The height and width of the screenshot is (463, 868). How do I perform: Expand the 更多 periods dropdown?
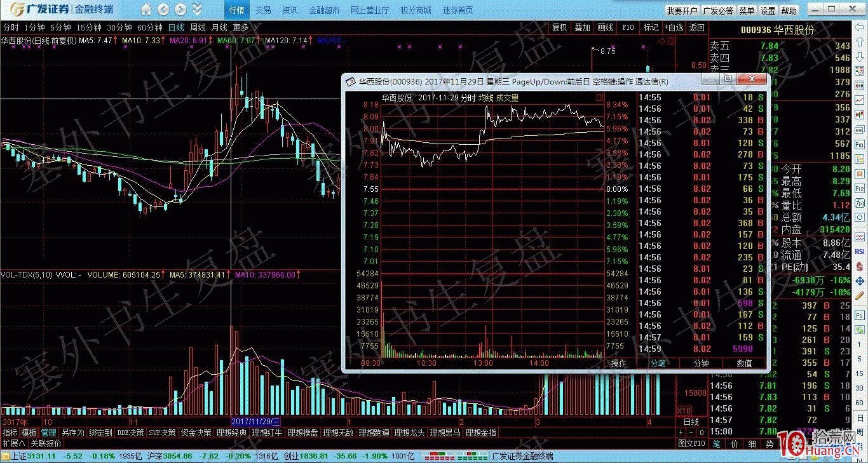[x=245, y=27]
